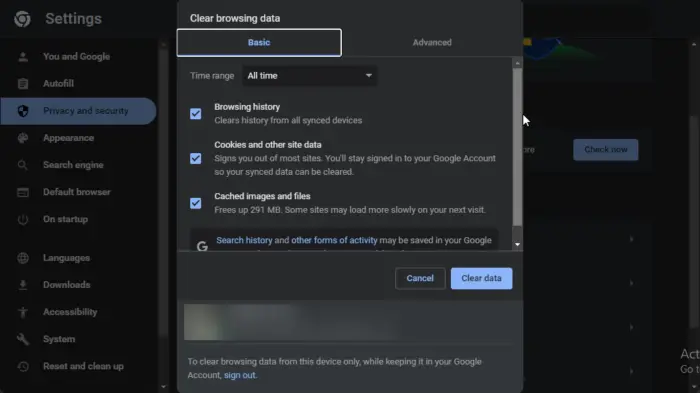The height and width of the screenshot is (393, 700).
Task: Uncheck the Browsing history checkbox
Action: 196,113
